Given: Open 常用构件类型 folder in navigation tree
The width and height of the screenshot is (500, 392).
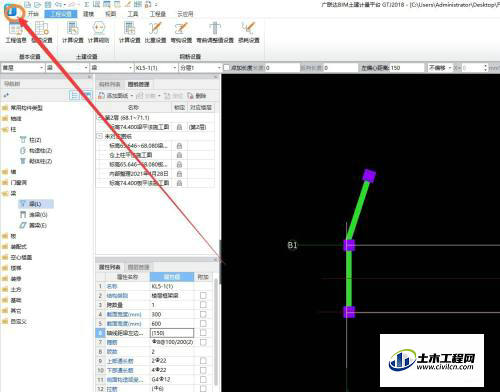Looking at the screenshot, I should [x=23, y=108].
